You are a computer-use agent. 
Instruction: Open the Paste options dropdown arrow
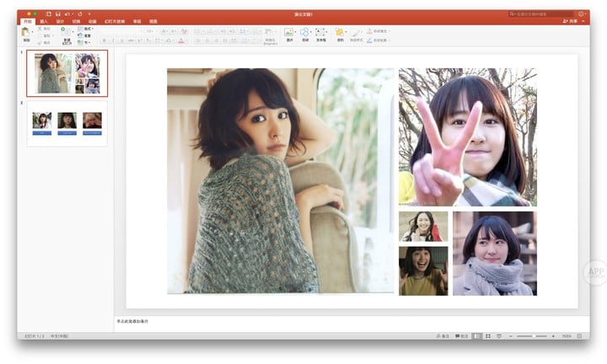point(33,32)
